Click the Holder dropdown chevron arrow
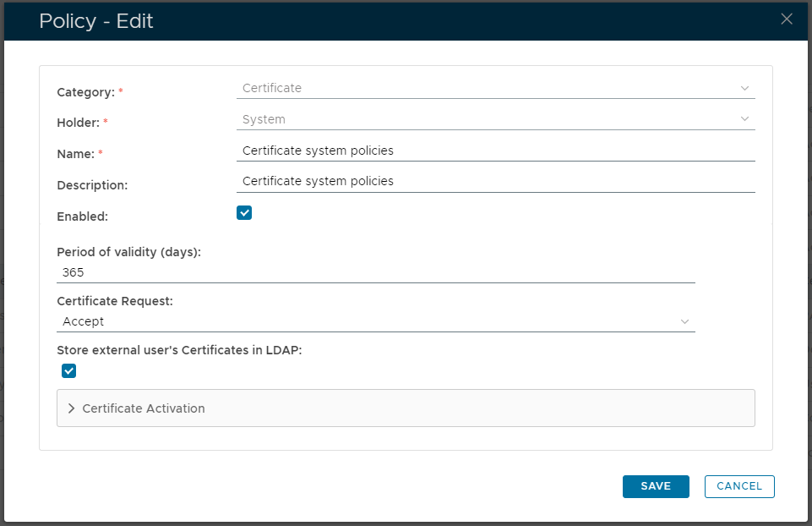 (744, 119)
